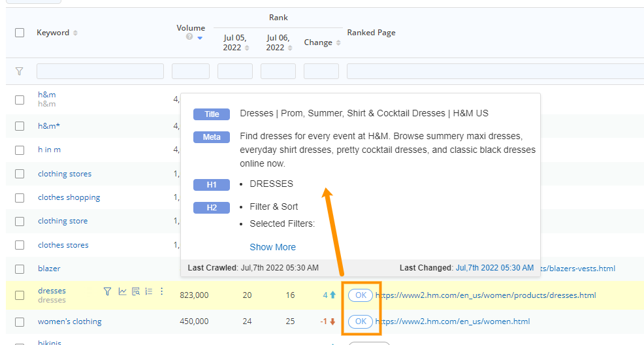Viewport: 644px width, 345px height.
Task: Click the 4 up rank change value
Action: tap(329, 295)
